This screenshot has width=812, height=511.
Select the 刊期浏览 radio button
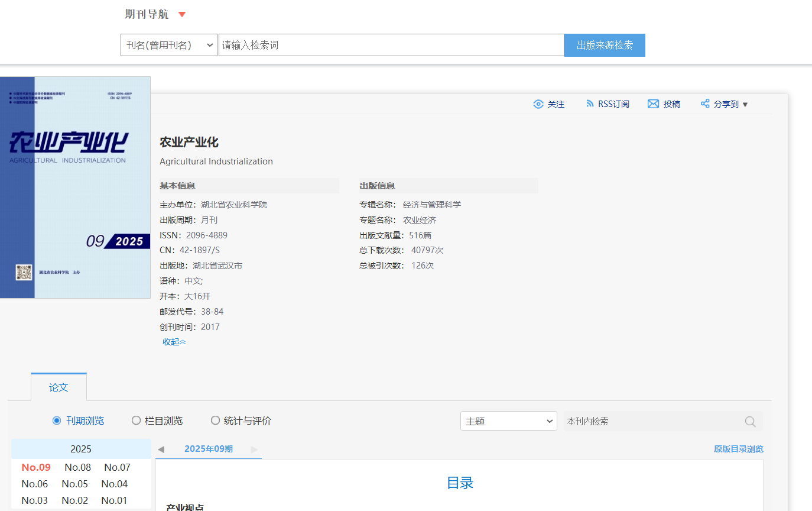coord(57,421)
